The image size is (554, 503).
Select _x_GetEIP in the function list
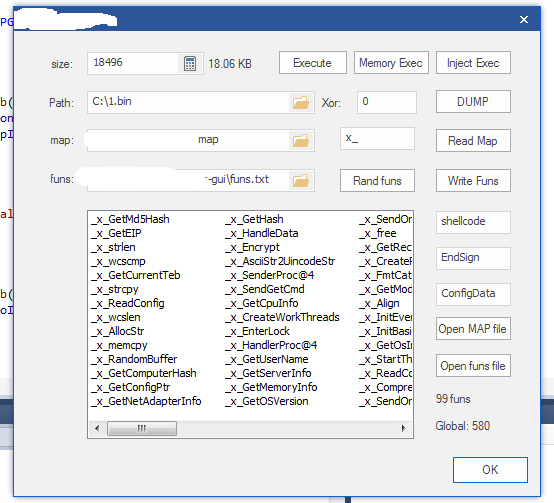(116, 233)
